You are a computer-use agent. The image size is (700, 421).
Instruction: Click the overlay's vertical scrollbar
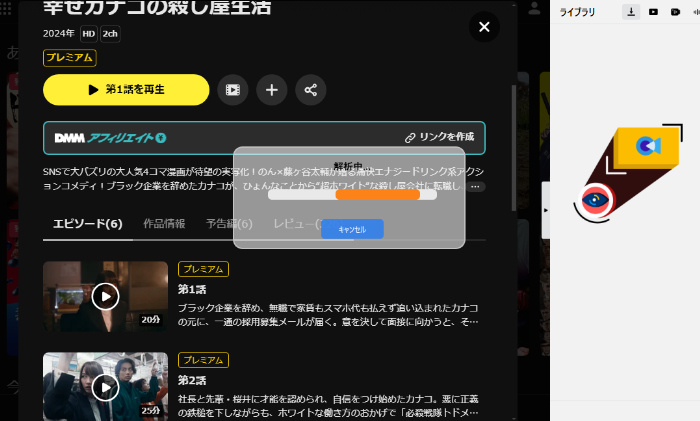pos(514,148)
